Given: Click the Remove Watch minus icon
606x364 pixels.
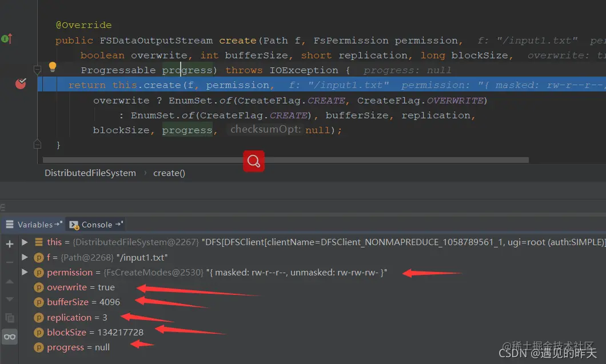Looking at the screenshot, I should point(10,262).
